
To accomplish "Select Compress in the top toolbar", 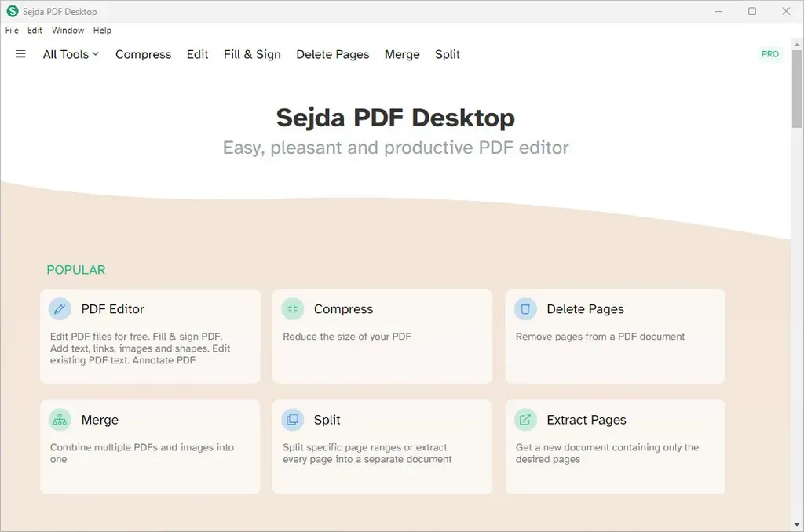I will pos(143,54).
